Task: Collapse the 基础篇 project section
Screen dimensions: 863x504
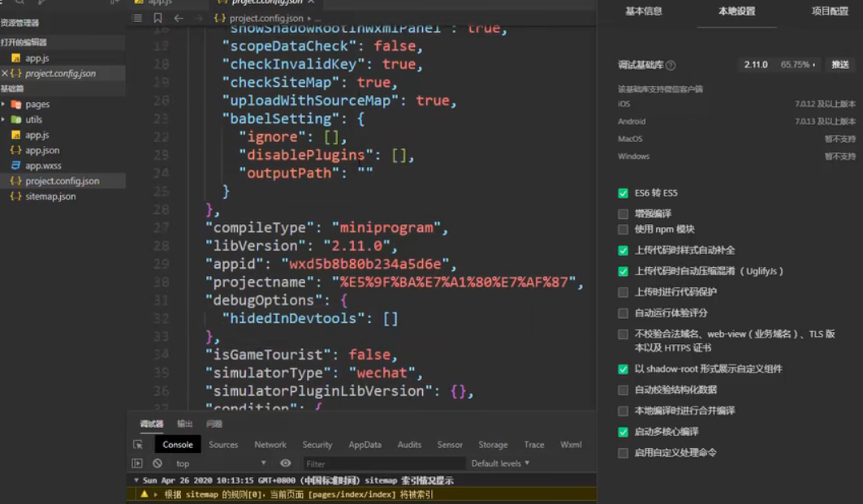Action: tap(12, 88)
